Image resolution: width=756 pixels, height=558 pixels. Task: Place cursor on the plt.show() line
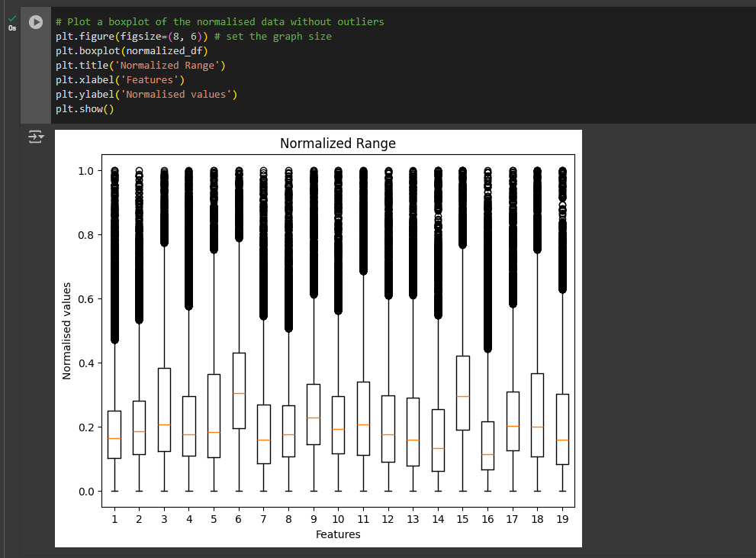coord(84,108)
